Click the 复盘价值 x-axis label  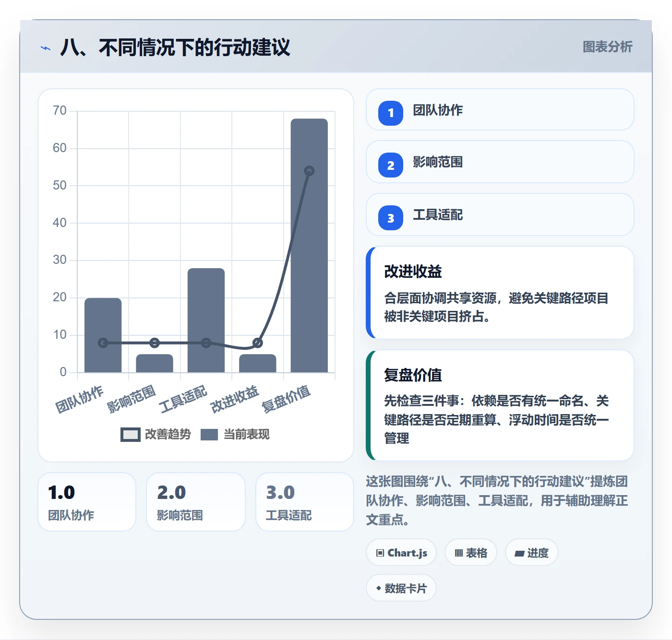pyautogui.click(x=286, y=399)
